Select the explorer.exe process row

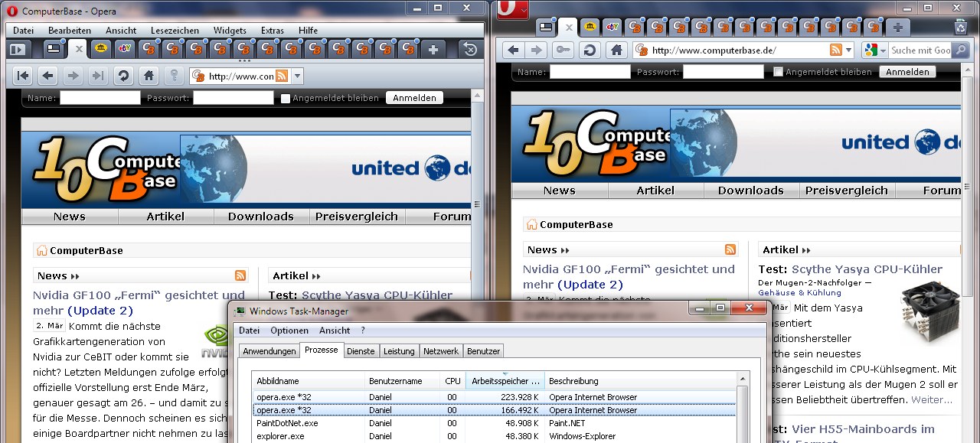pyautogui.click(x=494, y=436)
